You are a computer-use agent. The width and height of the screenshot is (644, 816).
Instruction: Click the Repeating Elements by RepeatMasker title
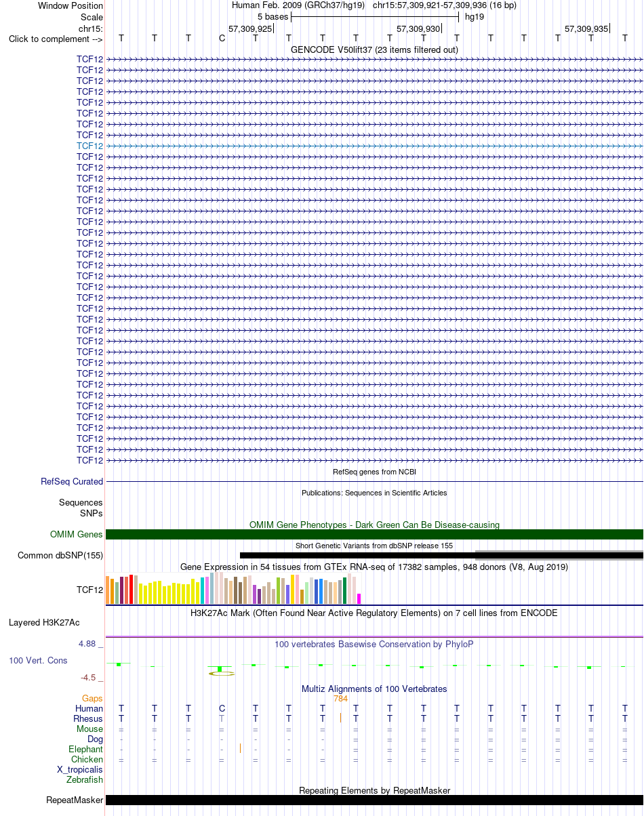click(374, 790)
